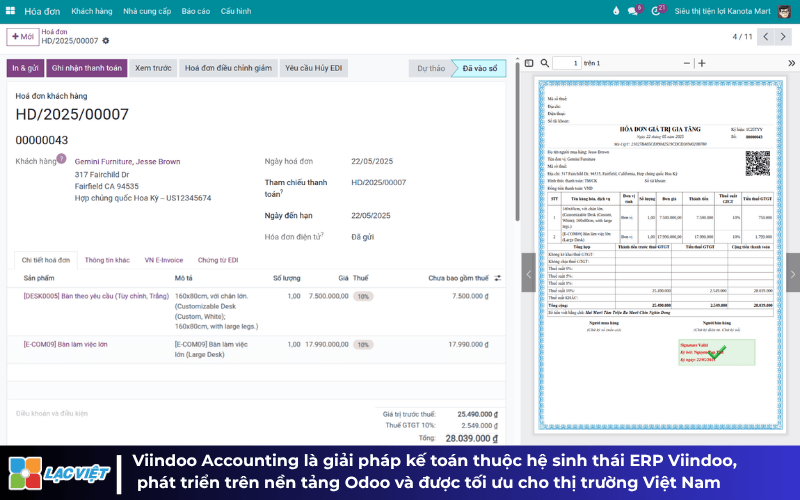
Task: Open the apps grid menu icon
Action: [x=10, y=11]
